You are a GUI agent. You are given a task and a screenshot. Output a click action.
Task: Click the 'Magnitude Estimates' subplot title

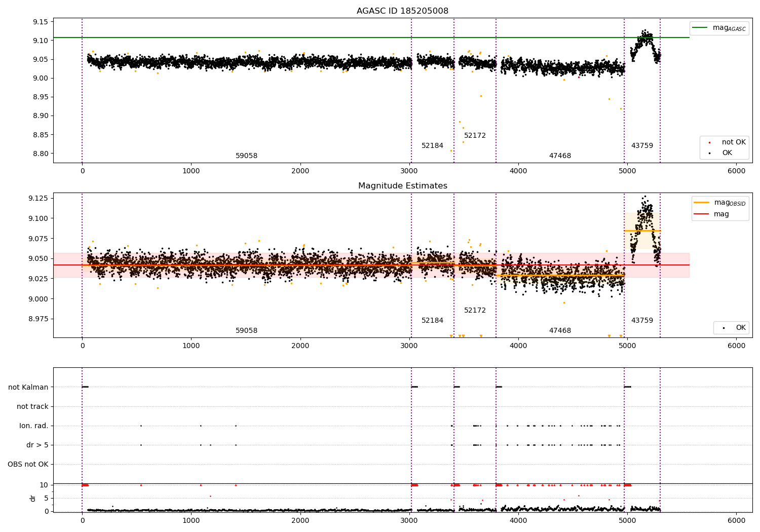[403, 186]
